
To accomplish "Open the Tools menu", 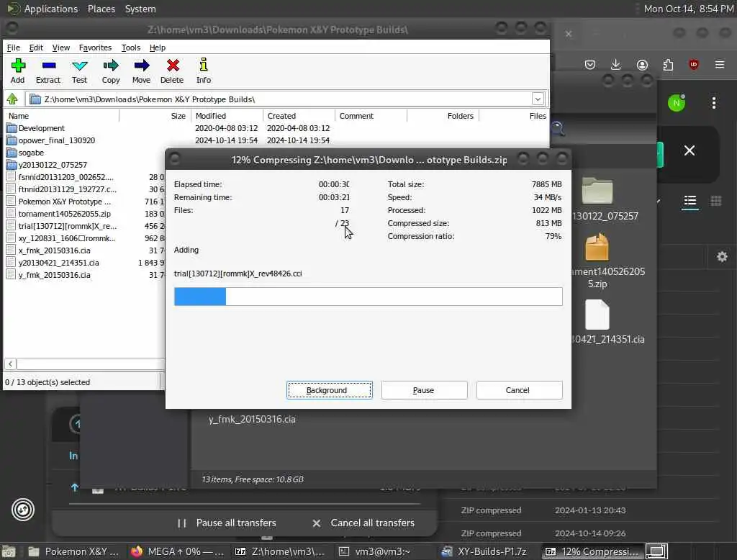I will coord(131,48).
